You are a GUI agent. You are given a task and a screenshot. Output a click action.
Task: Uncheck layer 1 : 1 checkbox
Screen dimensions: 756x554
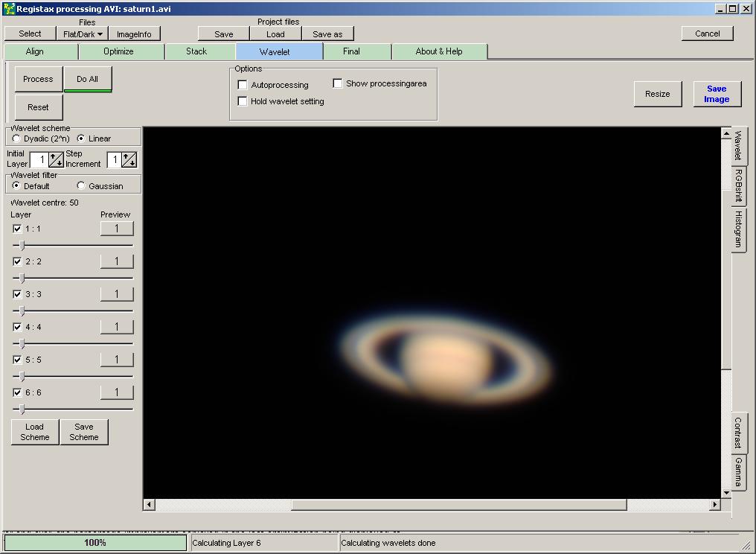coord(17,229)
